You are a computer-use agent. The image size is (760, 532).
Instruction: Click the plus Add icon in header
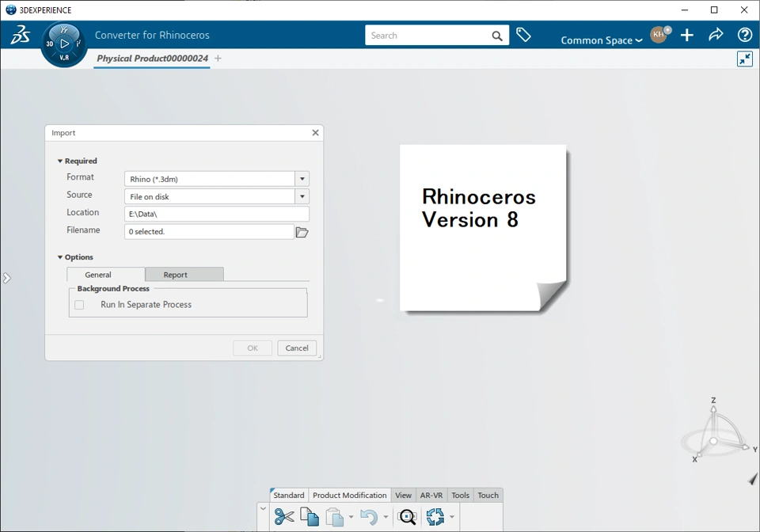pyautogui.click(x=687, y=35)
